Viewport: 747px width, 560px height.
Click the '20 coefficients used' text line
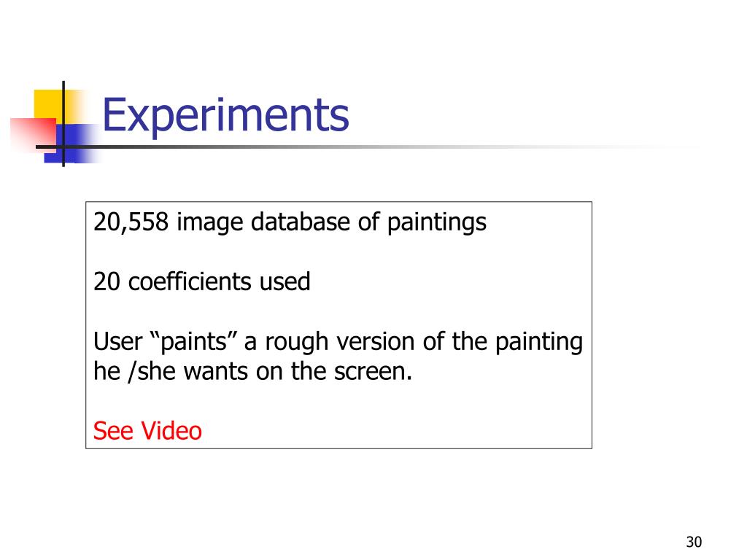[201, 281]
